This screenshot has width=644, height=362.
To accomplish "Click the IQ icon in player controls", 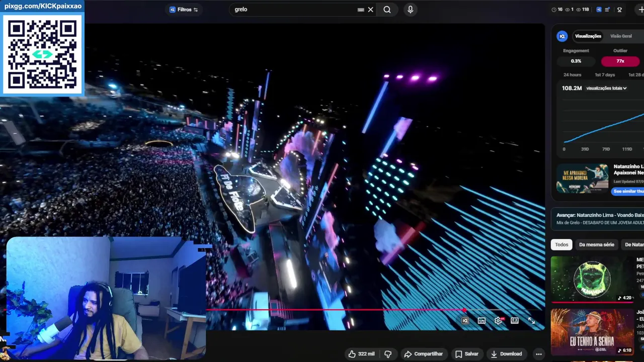I will (465, 321).
